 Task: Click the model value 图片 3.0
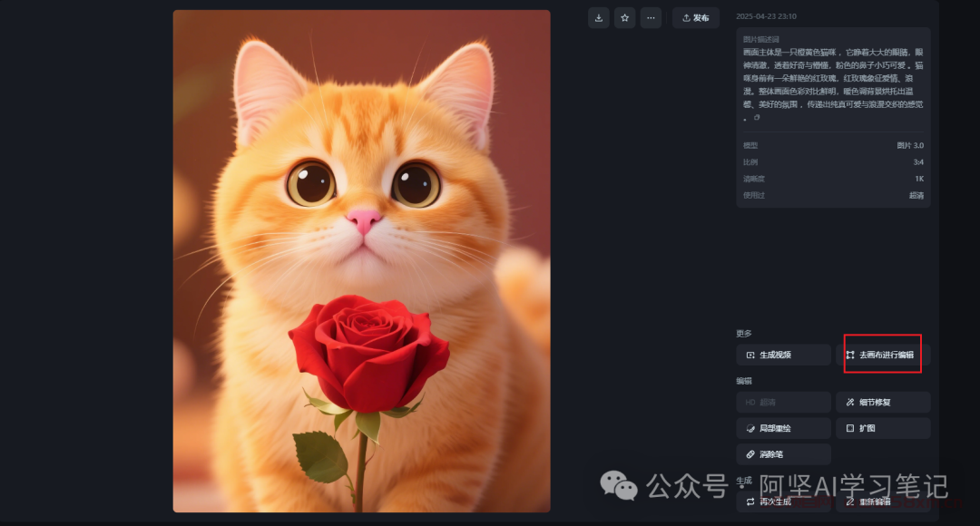910,145
